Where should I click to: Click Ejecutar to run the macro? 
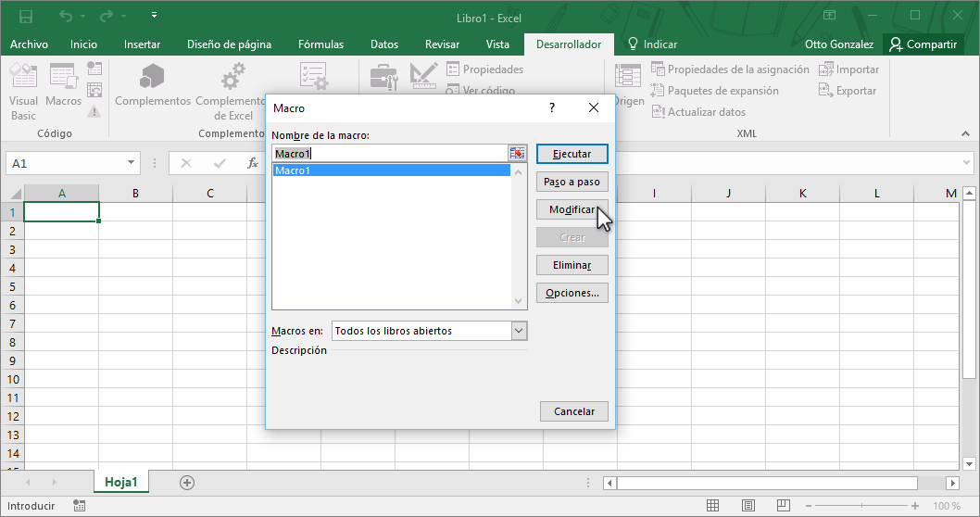[572, 154]
